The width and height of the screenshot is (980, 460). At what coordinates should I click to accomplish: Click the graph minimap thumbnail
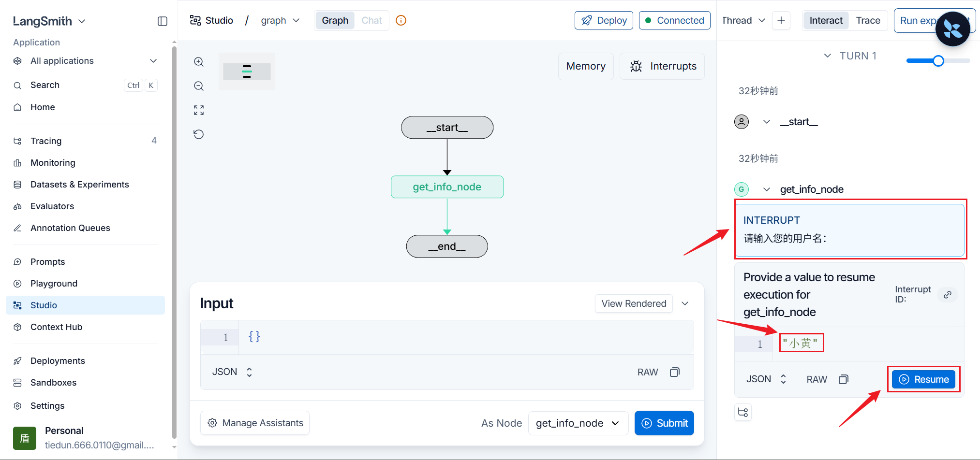pos(247,72)
